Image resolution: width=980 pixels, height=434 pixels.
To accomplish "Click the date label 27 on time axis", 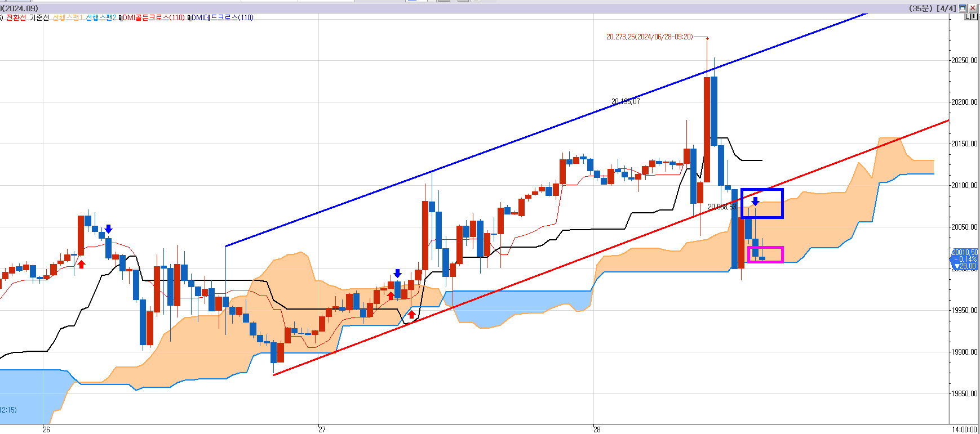I will [322, 429].
